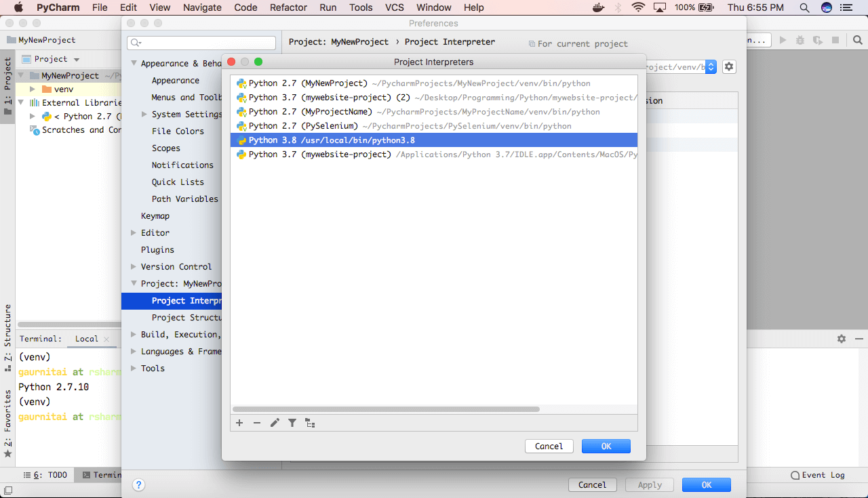Screen dimensions: 868x498
Task: Click OK in Preferences window
Action: [707, 484]
